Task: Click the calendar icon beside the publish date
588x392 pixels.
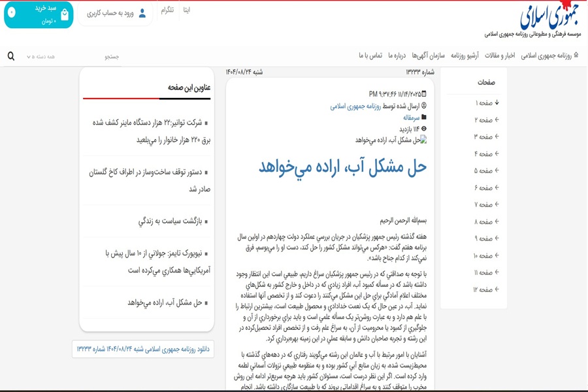Action: [x=424, y=94]
